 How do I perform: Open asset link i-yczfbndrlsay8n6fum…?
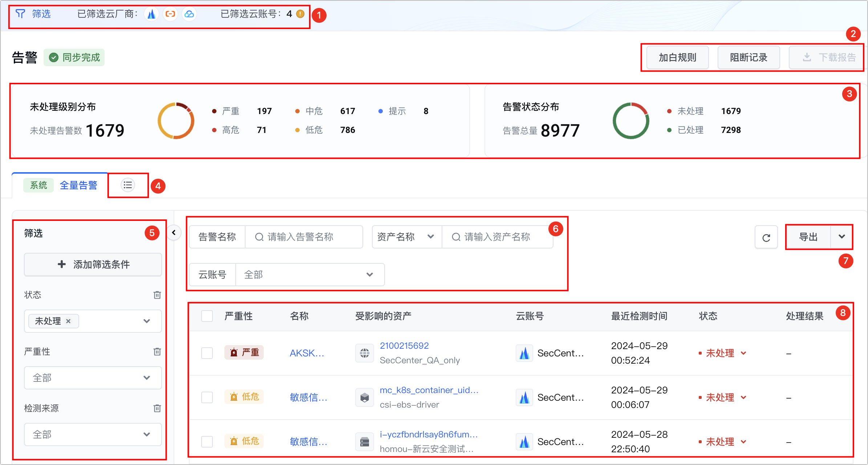click(x=429, y=434)
